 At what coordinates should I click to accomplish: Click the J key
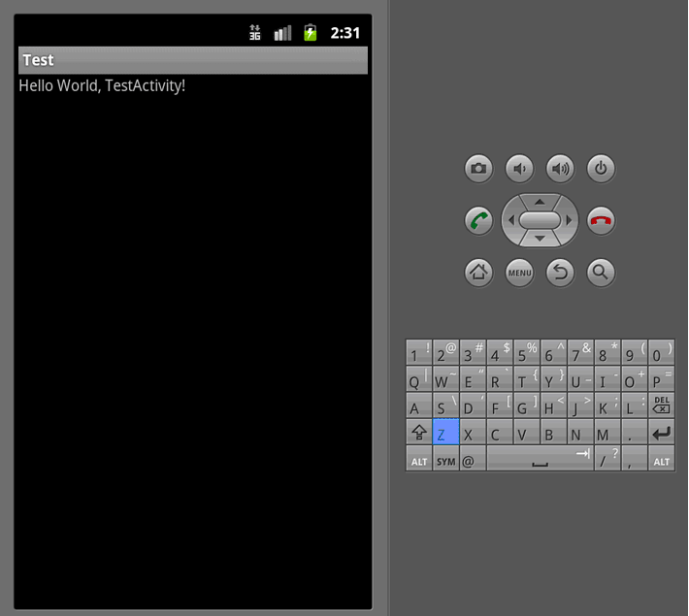pyautogui.click(x=580, y=405)
